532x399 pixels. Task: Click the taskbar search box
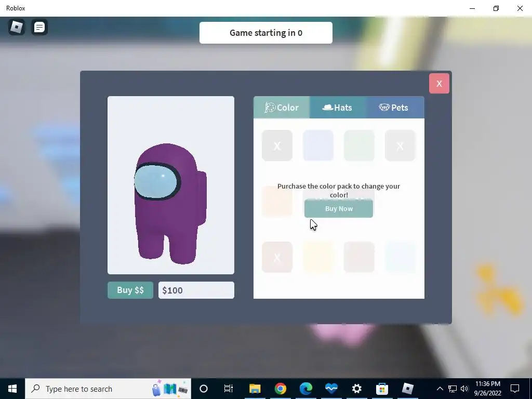108,389
